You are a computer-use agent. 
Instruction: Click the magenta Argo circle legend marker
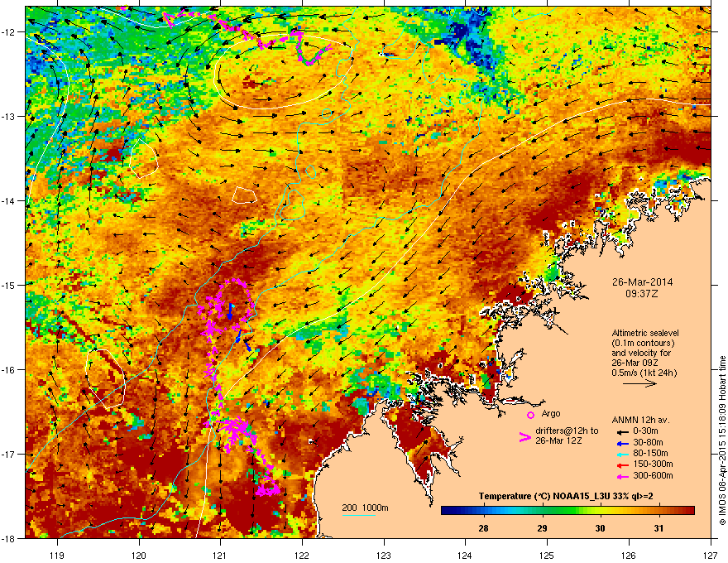click(530, 415)
